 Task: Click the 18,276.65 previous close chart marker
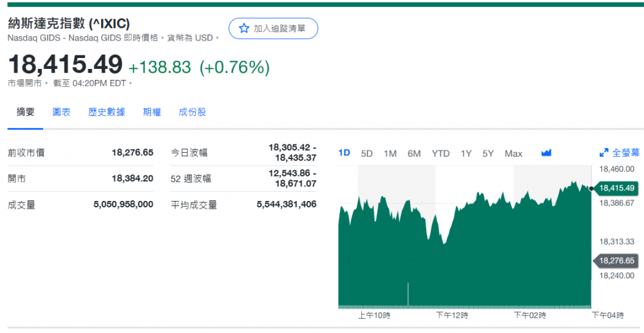click(616, 261)
